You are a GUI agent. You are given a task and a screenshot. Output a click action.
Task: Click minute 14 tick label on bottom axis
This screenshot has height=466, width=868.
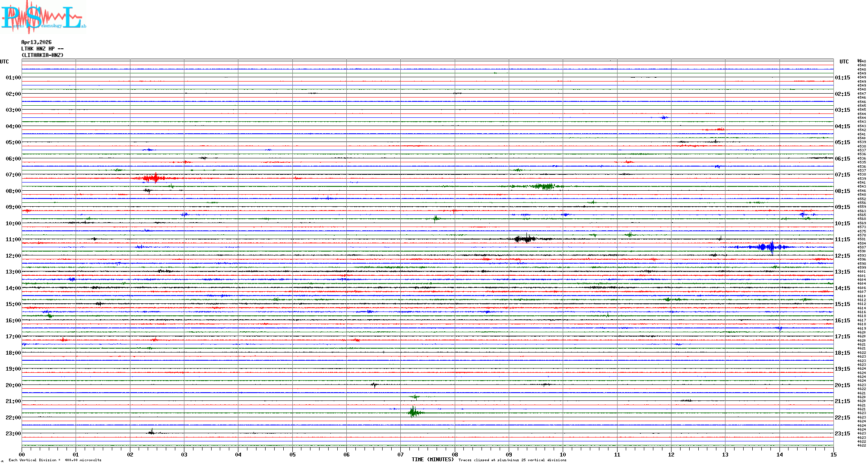point(779,454)
